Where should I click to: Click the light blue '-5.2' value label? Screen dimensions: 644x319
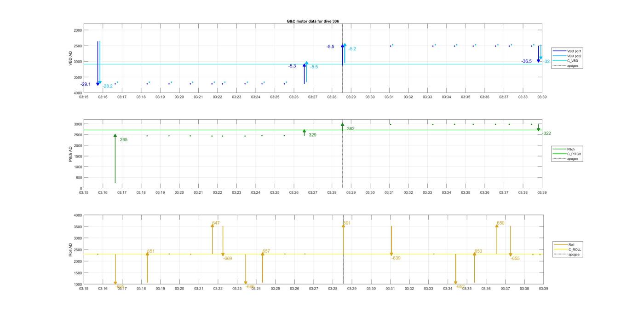point(352,49)
